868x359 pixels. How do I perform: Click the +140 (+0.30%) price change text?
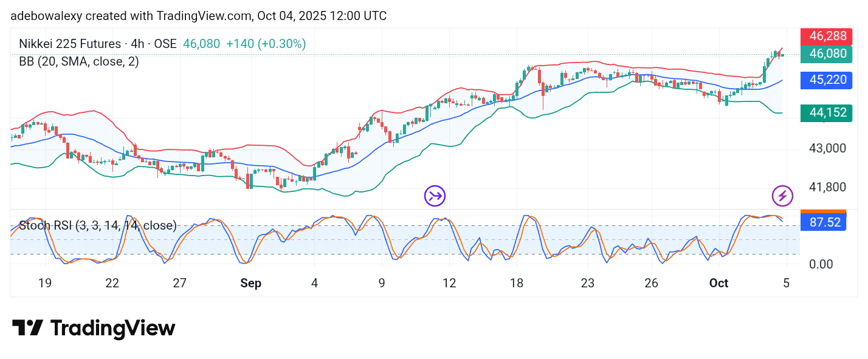point(266,44)
